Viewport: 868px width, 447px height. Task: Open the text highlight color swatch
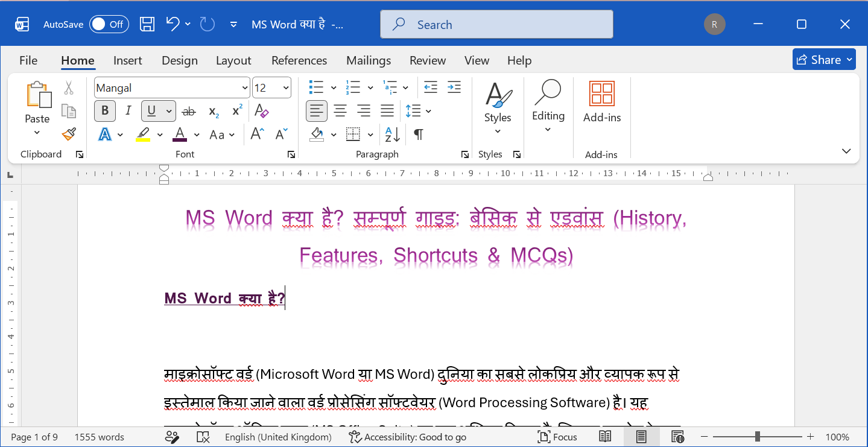tap(143, 134)
